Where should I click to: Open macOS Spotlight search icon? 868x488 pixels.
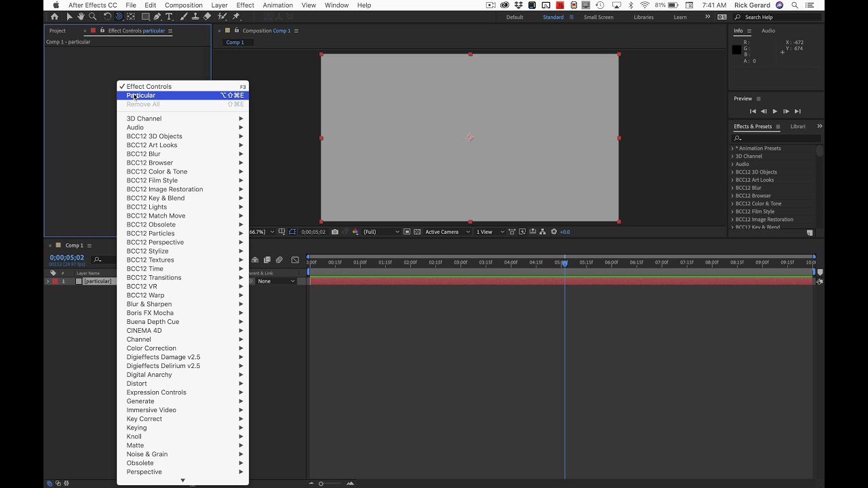pyautogui.click(x=795, y=5)
